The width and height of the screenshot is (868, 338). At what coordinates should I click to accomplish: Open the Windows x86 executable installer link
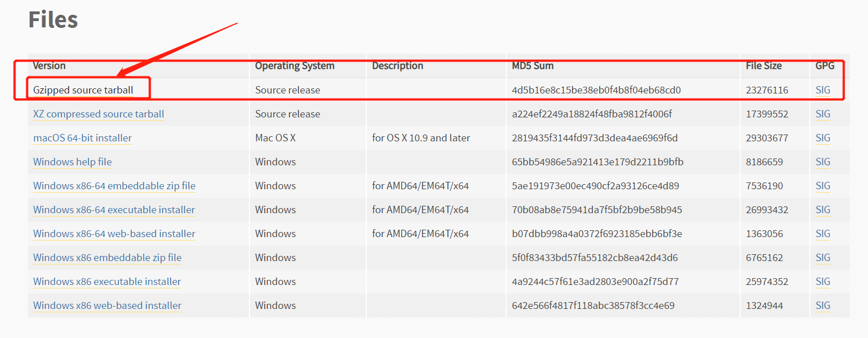[106, 281]
